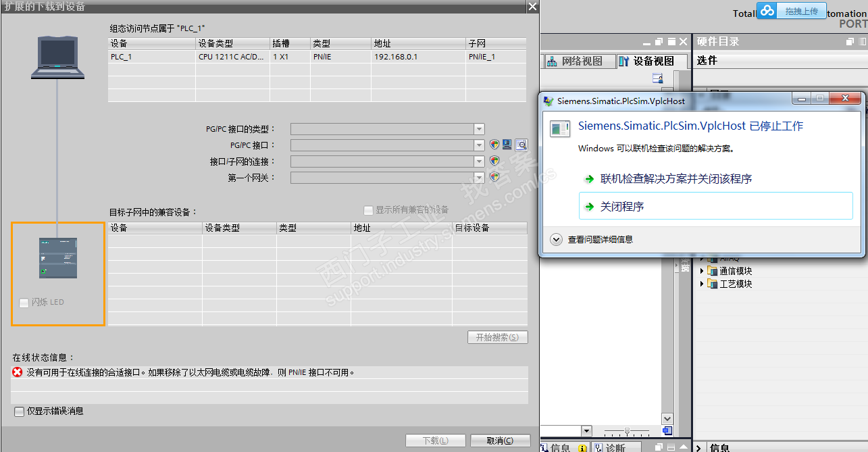
Task: Switch to 设备视图 tab
Action: click(x=653, y=61)
